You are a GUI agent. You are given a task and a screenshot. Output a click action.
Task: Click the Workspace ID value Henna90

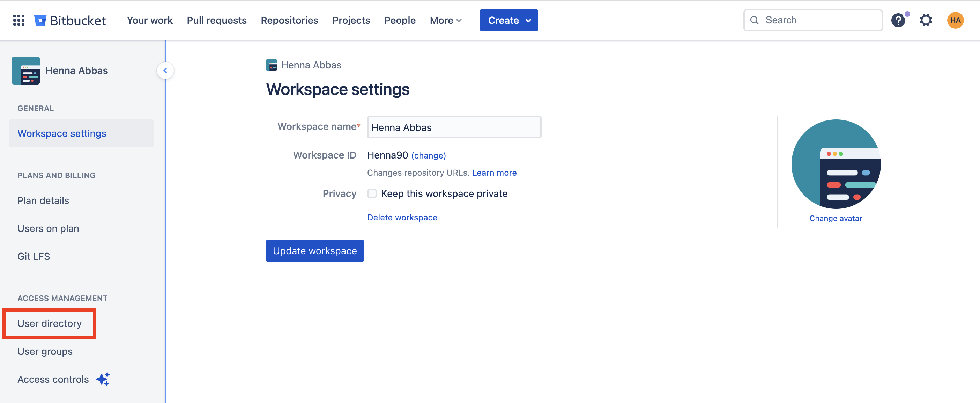coord(387,155)
